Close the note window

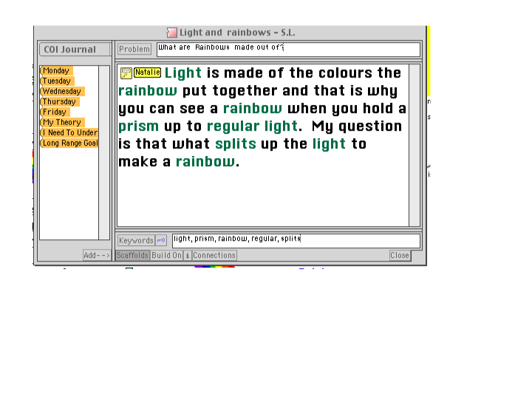point(400,255)
